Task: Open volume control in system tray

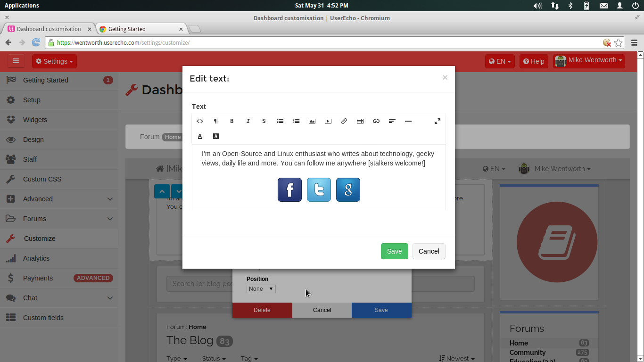Action: point(537,6)
